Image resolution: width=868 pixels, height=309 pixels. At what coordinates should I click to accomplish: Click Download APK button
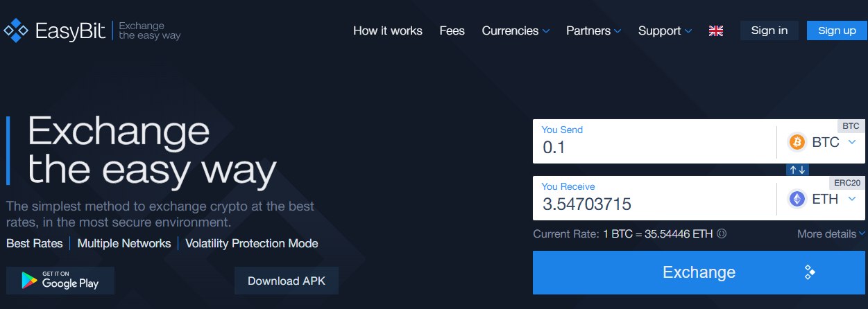tap(287, 281)
